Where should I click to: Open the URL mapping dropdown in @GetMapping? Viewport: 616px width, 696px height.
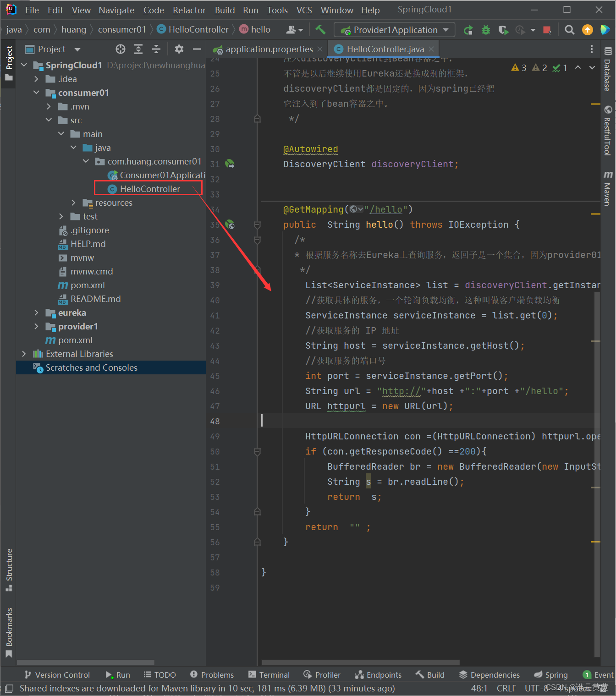pyautogui.click(x=357, y=209)
